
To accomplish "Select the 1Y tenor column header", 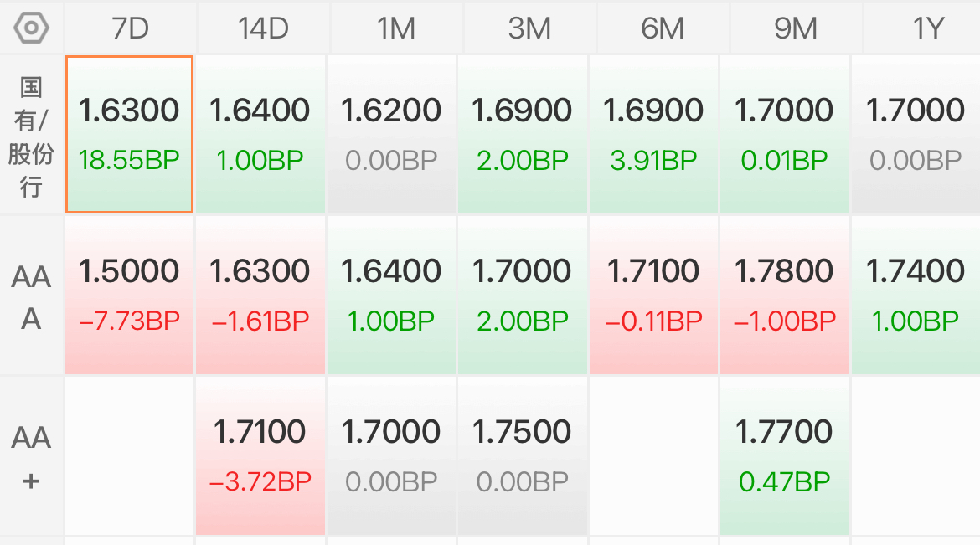I will pos(922,28).
